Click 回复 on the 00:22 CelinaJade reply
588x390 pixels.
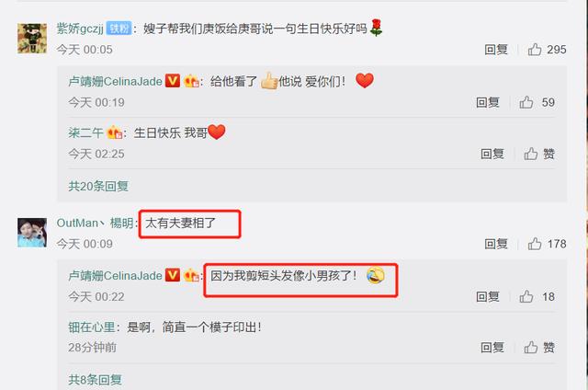pyautogui.click(x=488, y=296)
